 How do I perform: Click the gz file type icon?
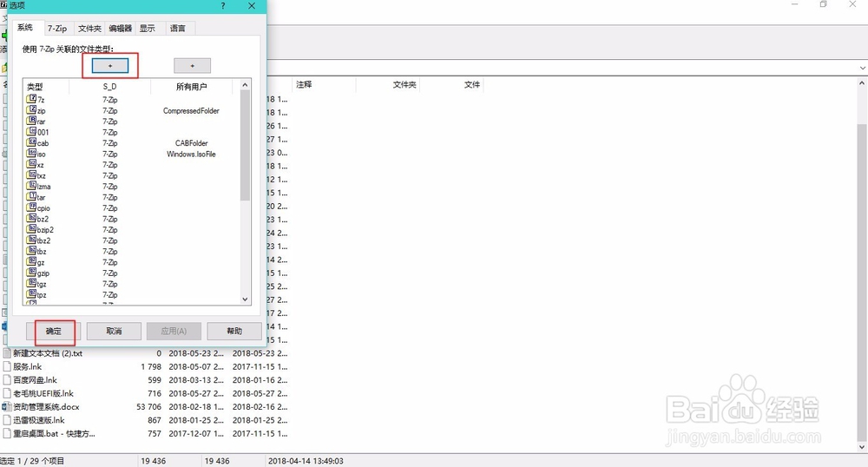coord(31,262)
